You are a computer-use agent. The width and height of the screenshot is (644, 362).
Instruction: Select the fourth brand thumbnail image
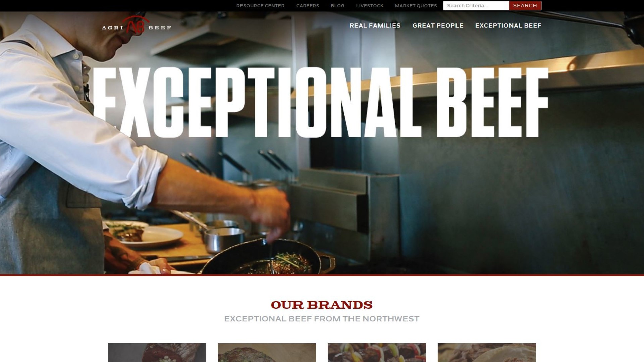pyautogui.click(x=487, y=352)
